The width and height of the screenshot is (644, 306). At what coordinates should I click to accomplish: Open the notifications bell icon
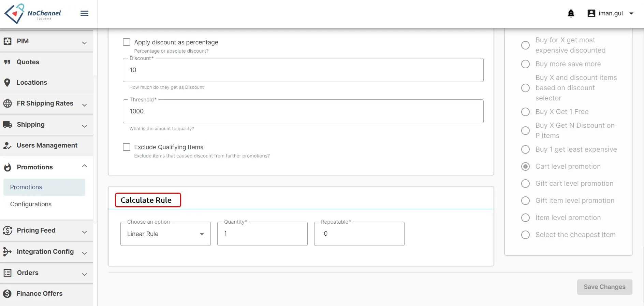click(571, 13)
